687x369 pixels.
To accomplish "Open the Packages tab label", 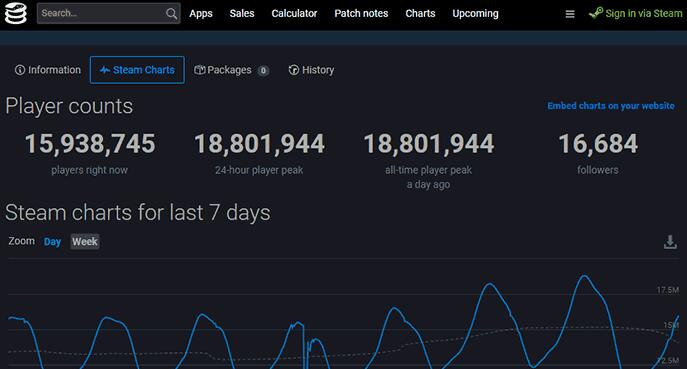I will click(229, 70).
